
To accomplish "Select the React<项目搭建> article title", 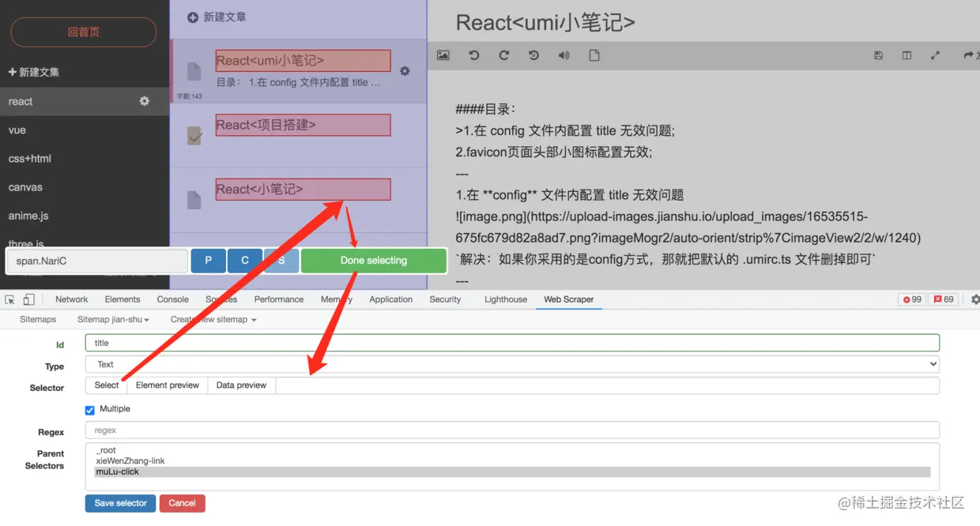I will pyautogui.click(x=303, y=125).
